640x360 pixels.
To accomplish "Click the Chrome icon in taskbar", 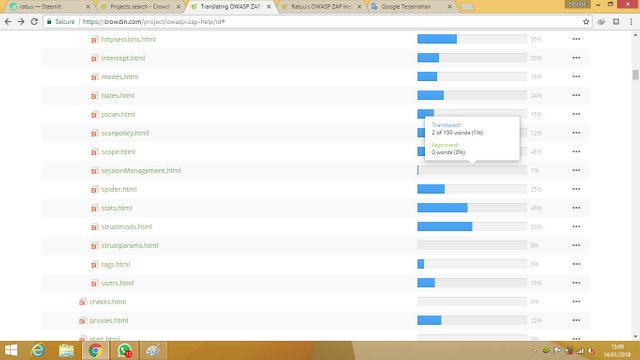I will pyautogui.click(x=95, y=351).
